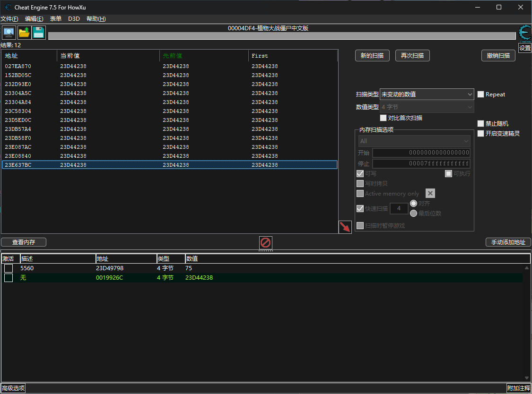The image size is (532, 394).
Task: Open the 文件(F) menu
Action: click(x=9, y=19)
